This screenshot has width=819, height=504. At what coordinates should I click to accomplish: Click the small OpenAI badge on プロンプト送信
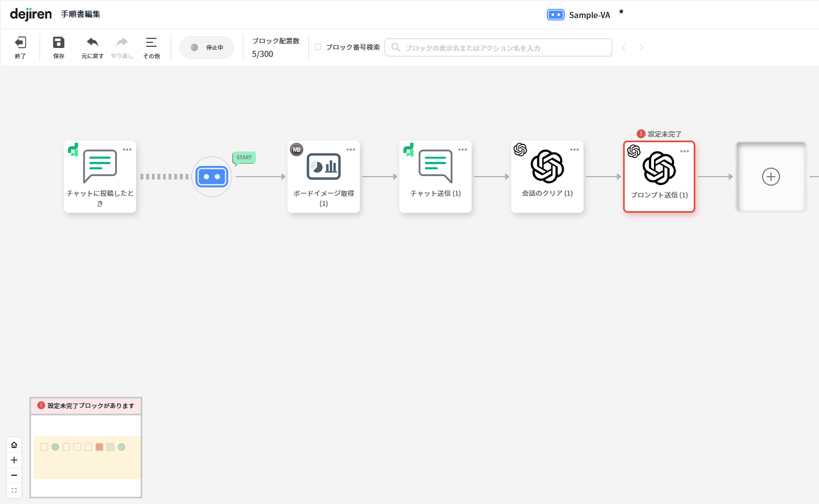coord(634,151)
